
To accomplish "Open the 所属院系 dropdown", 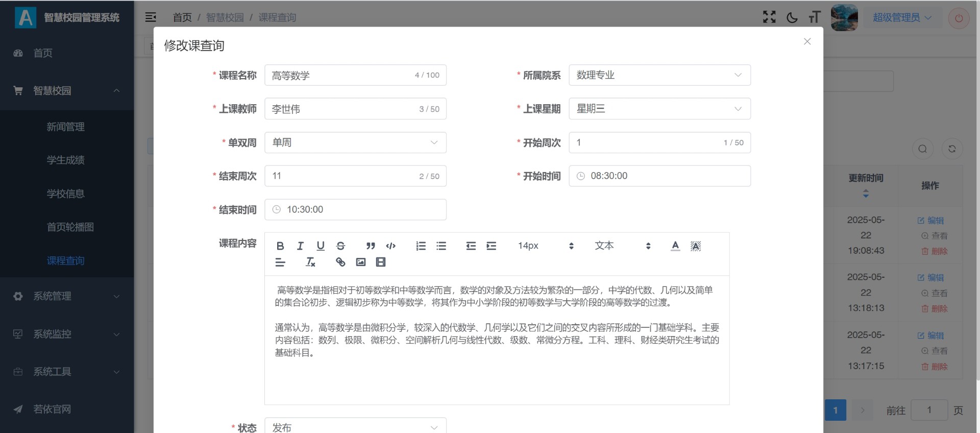I will [659, 75].
